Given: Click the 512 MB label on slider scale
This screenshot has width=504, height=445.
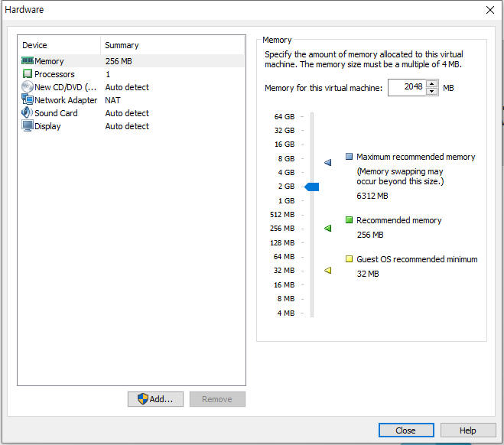Looking at the screenshot, I should (282, 214).
